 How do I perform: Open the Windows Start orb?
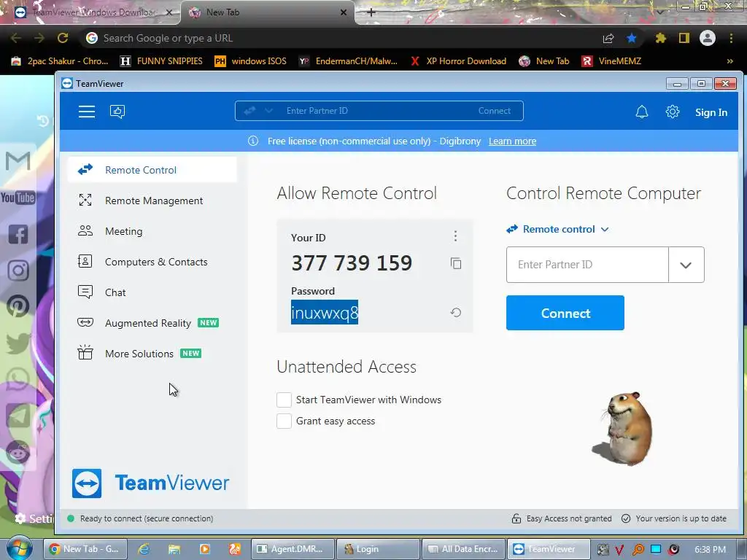[19, 548]
